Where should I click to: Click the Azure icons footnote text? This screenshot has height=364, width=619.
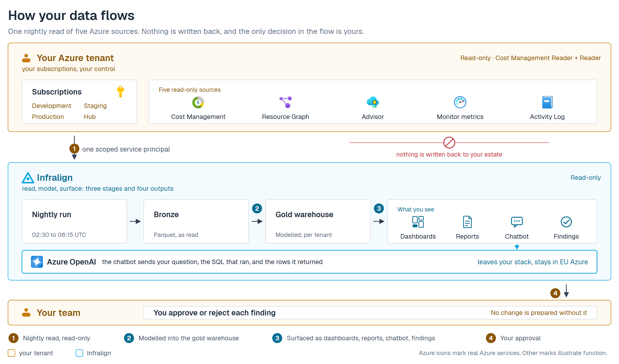[x=513, y=353]
